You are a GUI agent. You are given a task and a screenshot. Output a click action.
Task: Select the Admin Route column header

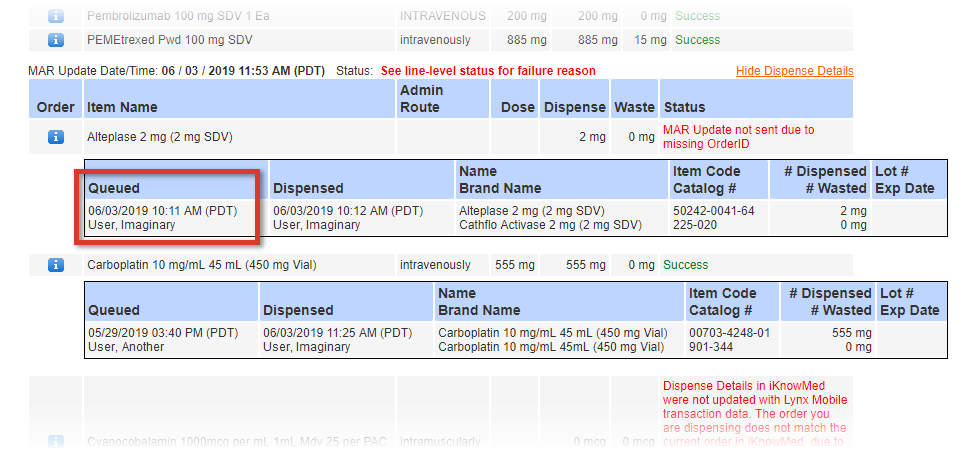[x=421, y=99]
